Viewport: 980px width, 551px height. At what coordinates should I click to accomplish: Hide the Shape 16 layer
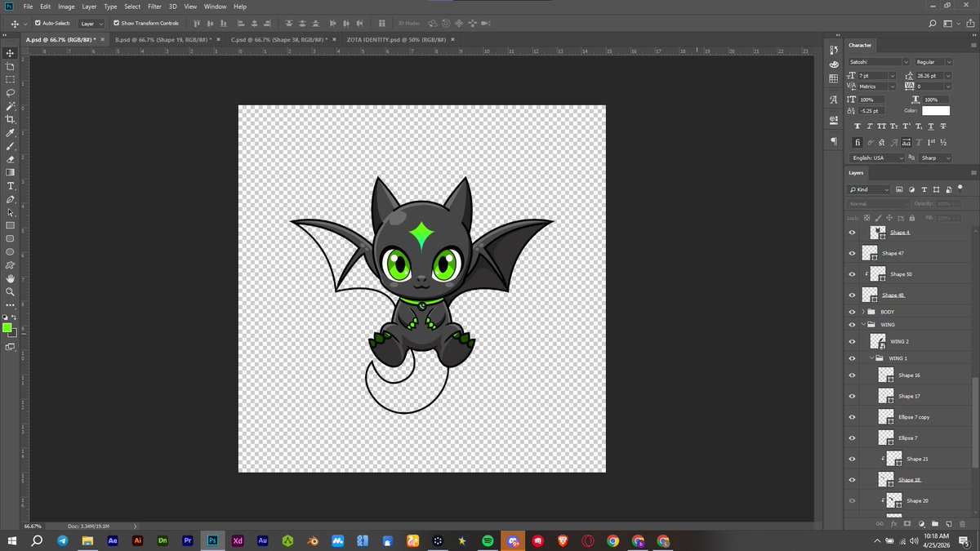click(852, 375)
